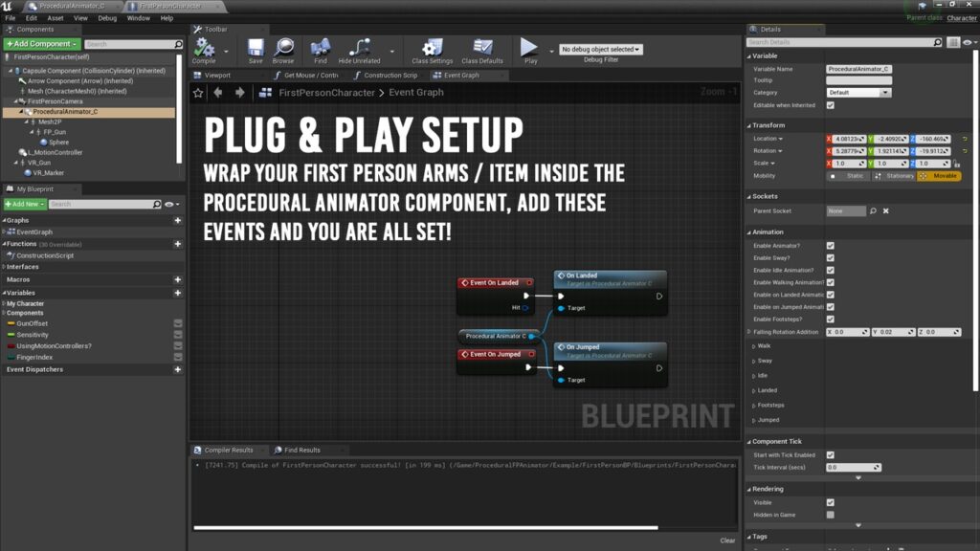Click the Find toolbar icon
Screen dimensions: 980x551
[x=321, y=49]
